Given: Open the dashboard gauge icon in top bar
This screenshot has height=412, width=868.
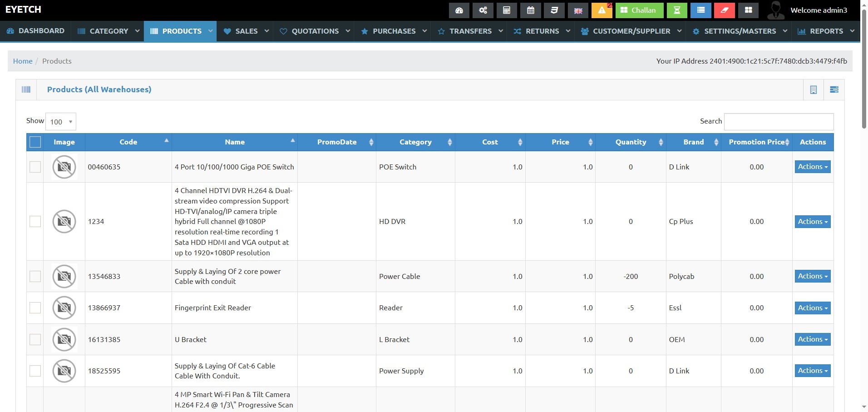Looking at the screenshot, I should click(459, 10).
